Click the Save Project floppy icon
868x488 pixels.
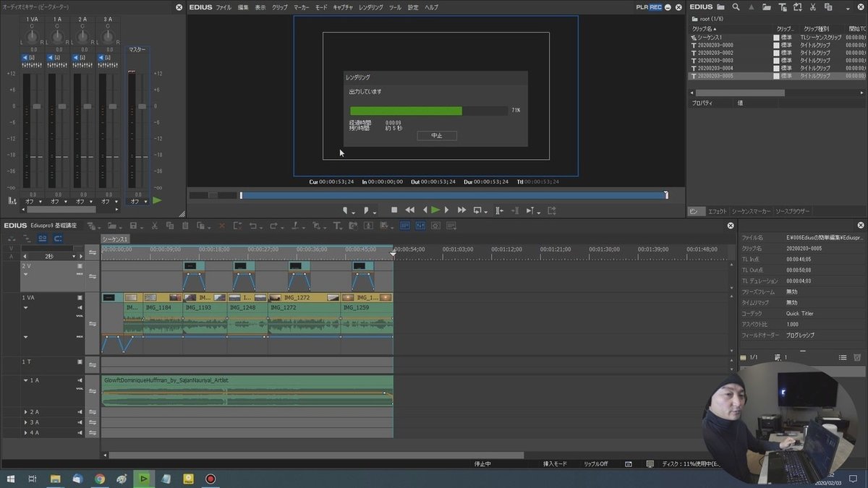[135, 226]
